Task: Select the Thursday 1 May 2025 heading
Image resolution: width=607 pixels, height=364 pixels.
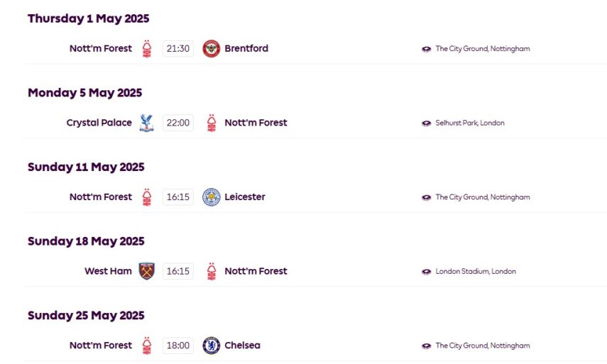Action: coord(88,18)
